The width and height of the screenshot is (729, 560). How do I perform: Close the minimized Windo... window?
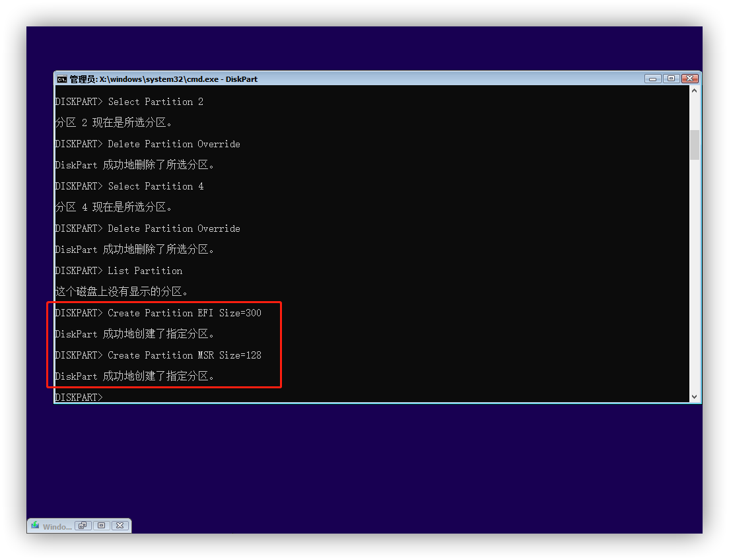pyautogui.click(x=120, y=526)
